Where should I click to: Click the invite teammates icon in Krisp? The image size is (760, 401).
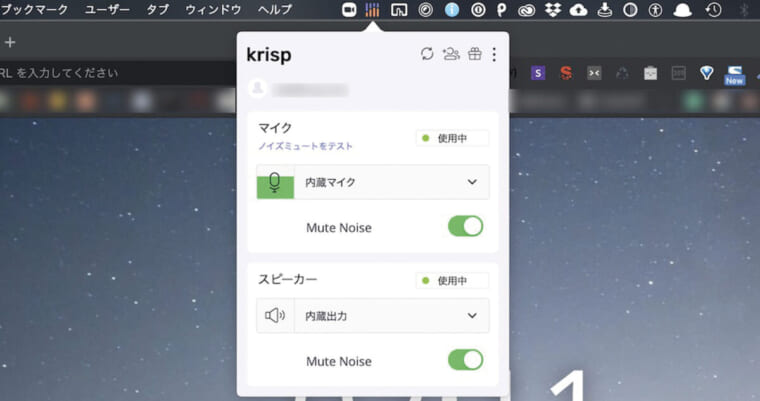click(451, 54)
